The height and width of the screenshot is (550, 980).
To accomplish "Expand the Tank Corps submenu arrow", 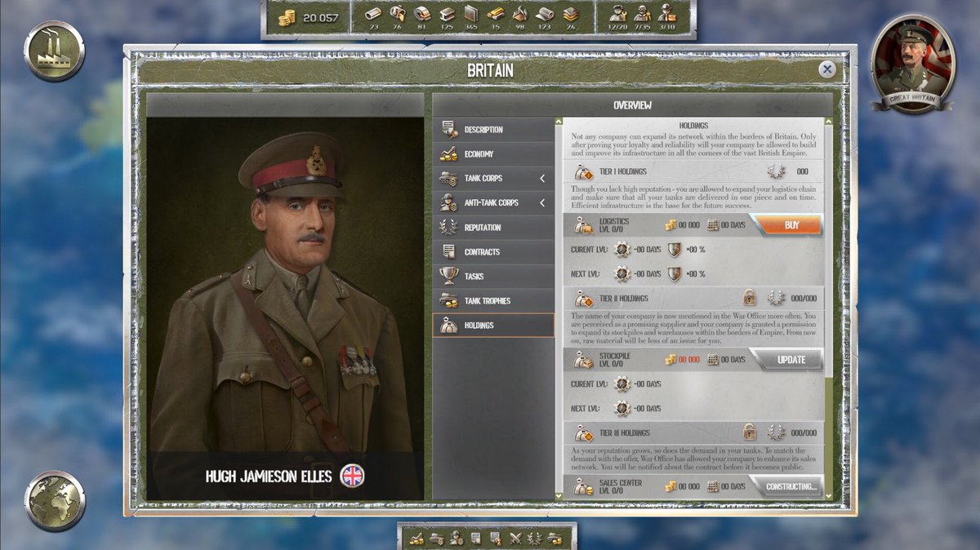I will click(542, 179).
